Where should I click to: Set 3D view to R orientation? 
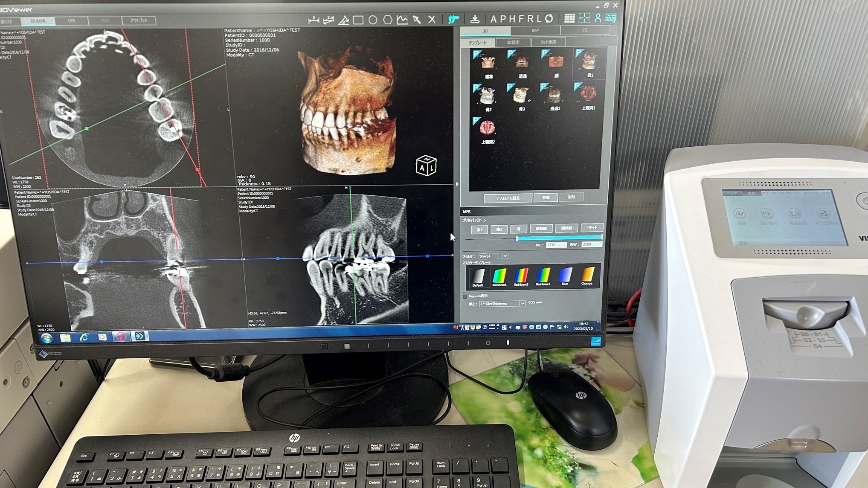pyautogui.click(x=529, y=19)
